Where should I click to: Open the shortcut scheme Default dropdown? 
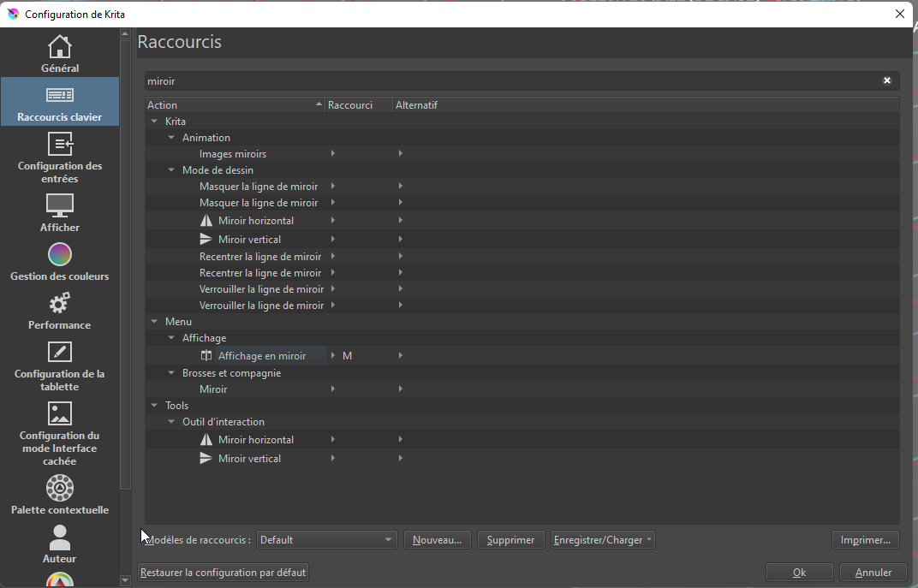[x=326, y=540]
